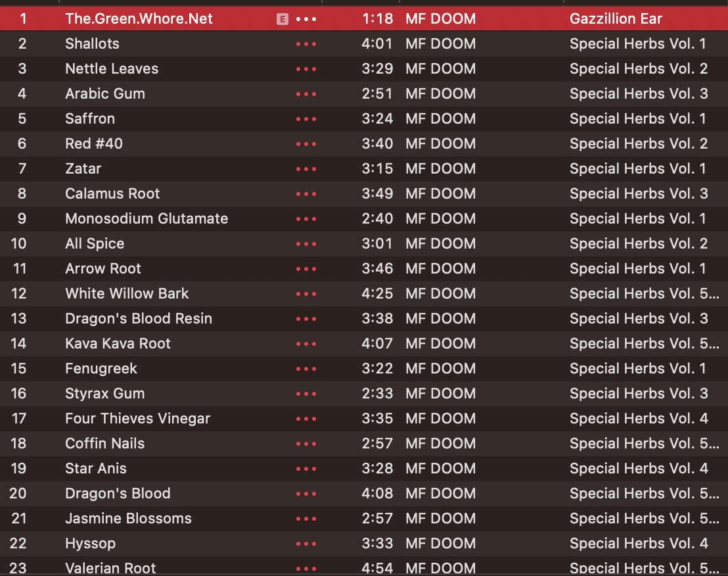Image resolution: width=728 pixels, height=576 pixels.
Task: Select the Four Thieves Vinegar song title
Action: (x=137, y=419)
